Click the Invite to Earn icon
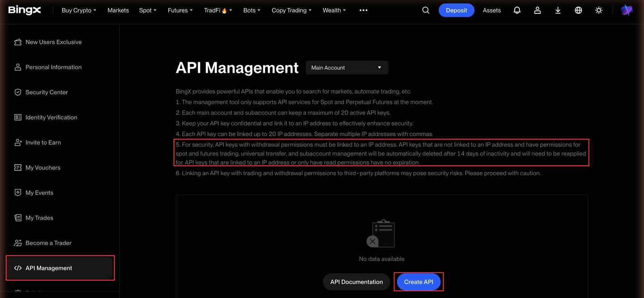This screenshot has width=644, height=298. click(18, 143)
